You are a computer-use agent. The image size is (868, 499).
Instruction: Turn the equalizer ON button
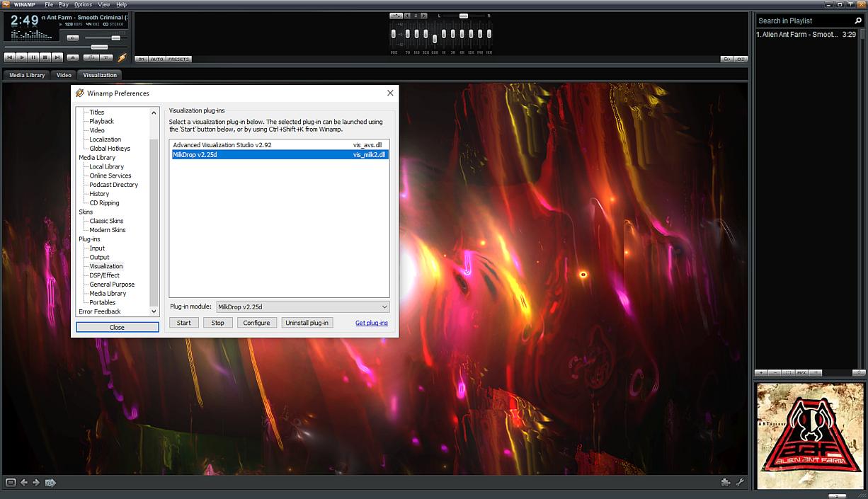(x=142, y=59)
